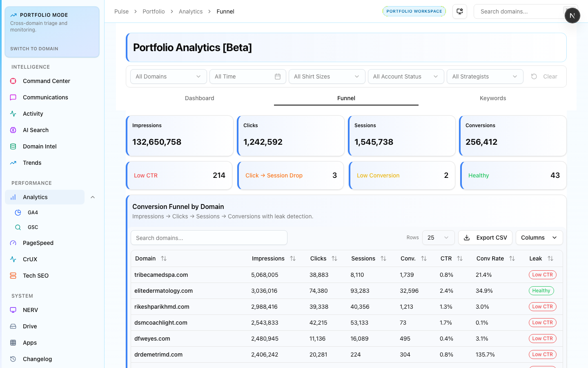Screen dimensions: 588x368
Task: Switch to the Keywords tab
Action: (x=492, y=98)
